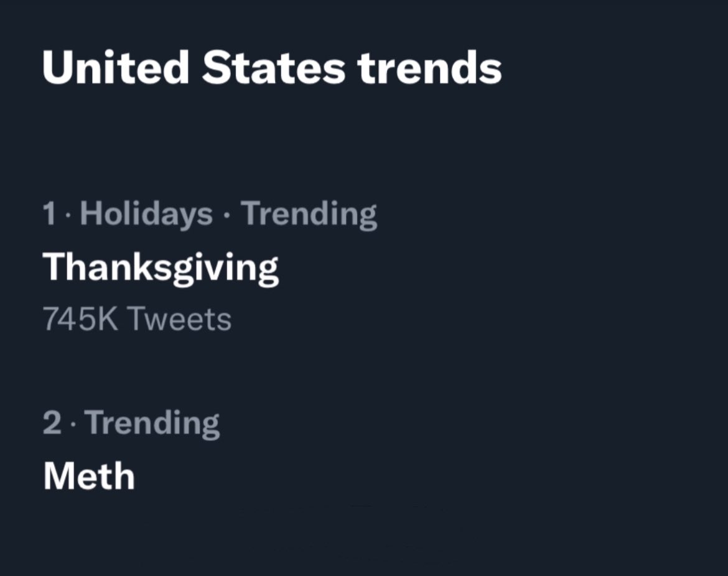Open the Thanksgiving trend
Screen dimensions: 728x576
tap(161, 268)
